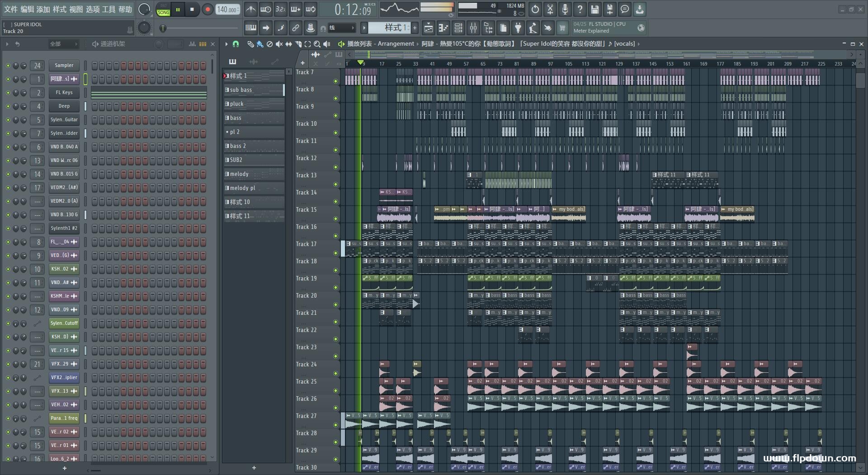Select the FL Keys channel button

point(64,93)
